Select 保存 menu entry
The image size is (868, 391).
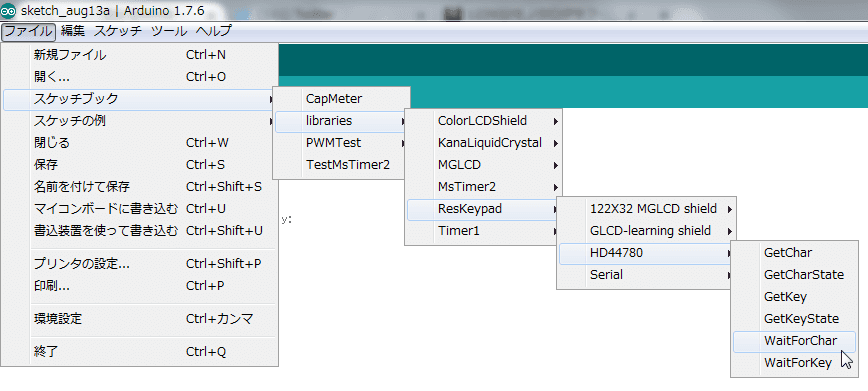coord(140,165)
